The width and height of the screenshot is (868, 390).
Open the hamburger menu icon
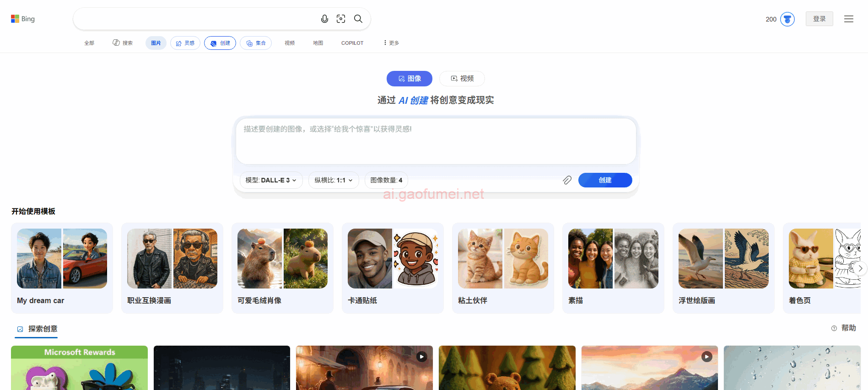point(848,19)
